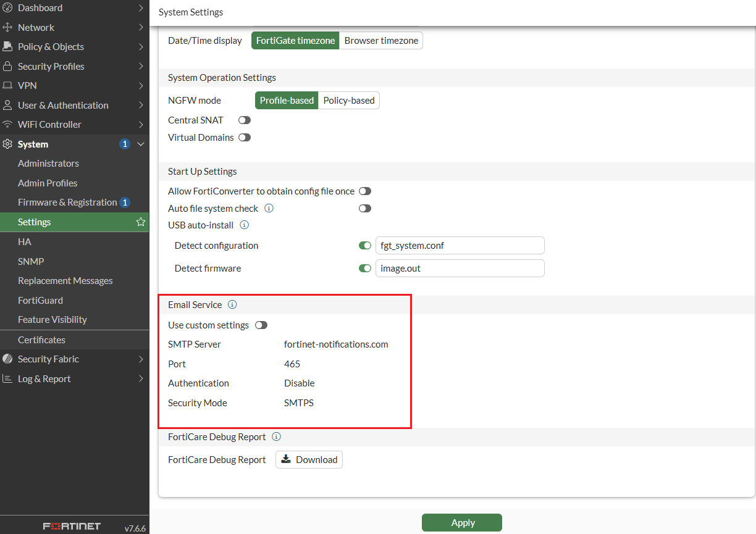Click the Dashboard gauge icon in sidebar
The width and height of the screenshot is (756, 534).
(7, 8)
